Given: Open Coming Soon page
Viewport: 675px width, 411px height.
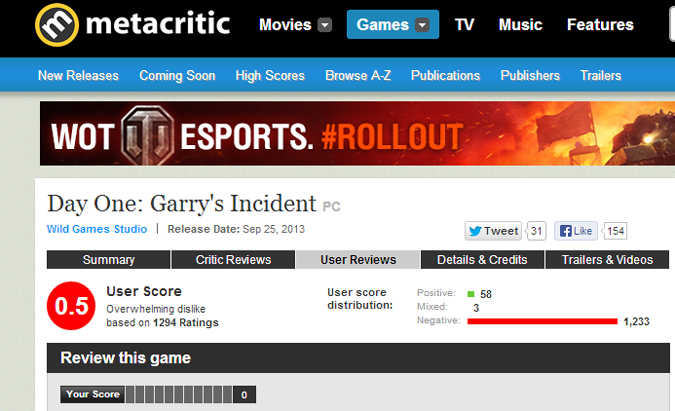Looking at the screenshot, I should point(177,75).
